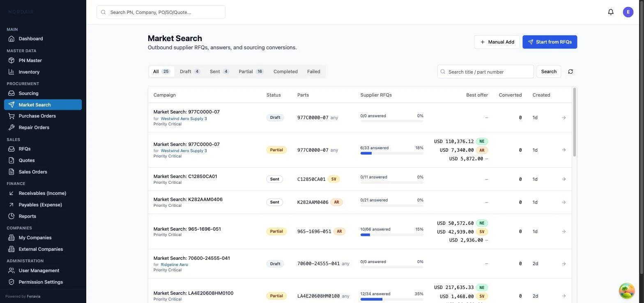Click progress bar of 10/66 answered row
Image resolution: width=644 pixels, height=303 pixels.
tap(392, 235)
